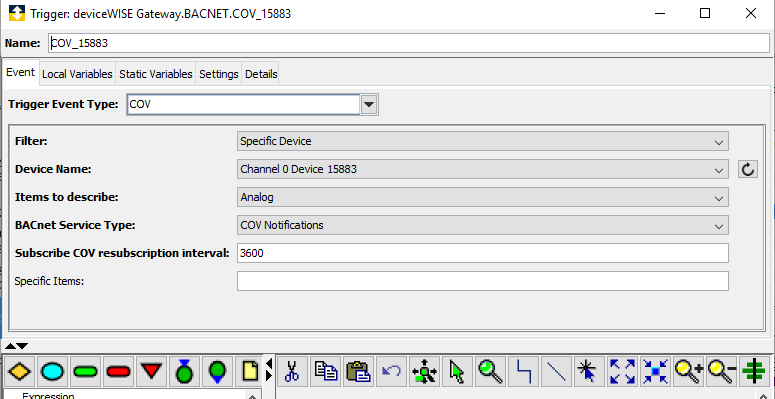This screenshot has width=775, height=399.
Task: Click the zoom out magnifier icon
Action: 722,371
